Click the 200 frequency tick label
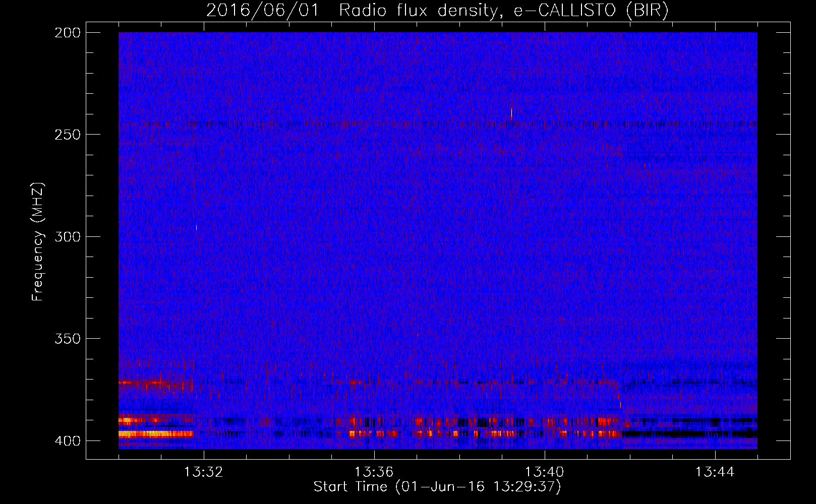816x504 pixels. [68, 33]
